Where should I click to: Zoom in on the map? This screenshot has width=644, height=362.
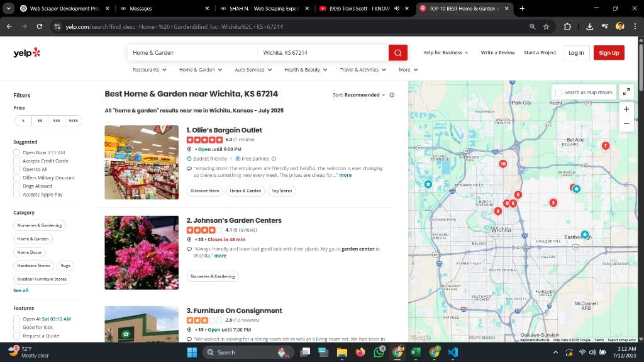(626, 109)
